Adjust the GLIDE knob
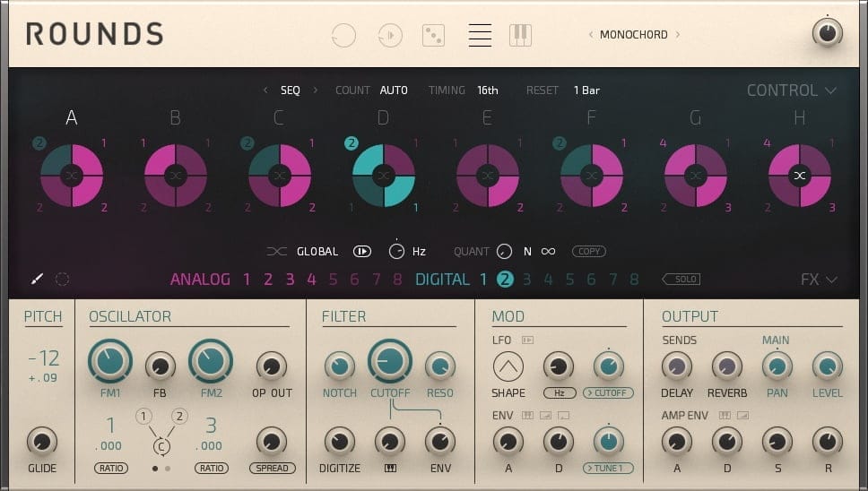This screenshot has width=868, height=491. 42,442
